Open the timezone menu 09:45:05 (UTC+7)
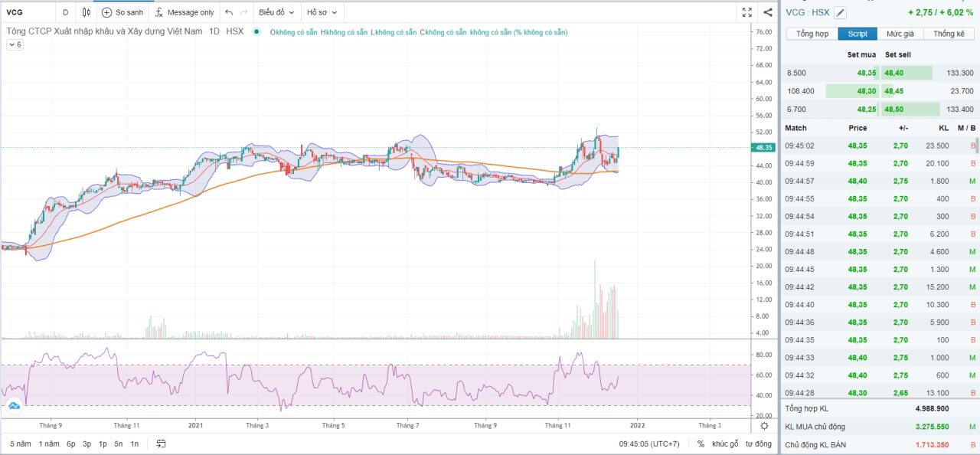Screen dimensions: 980x455 coord(649,444)
